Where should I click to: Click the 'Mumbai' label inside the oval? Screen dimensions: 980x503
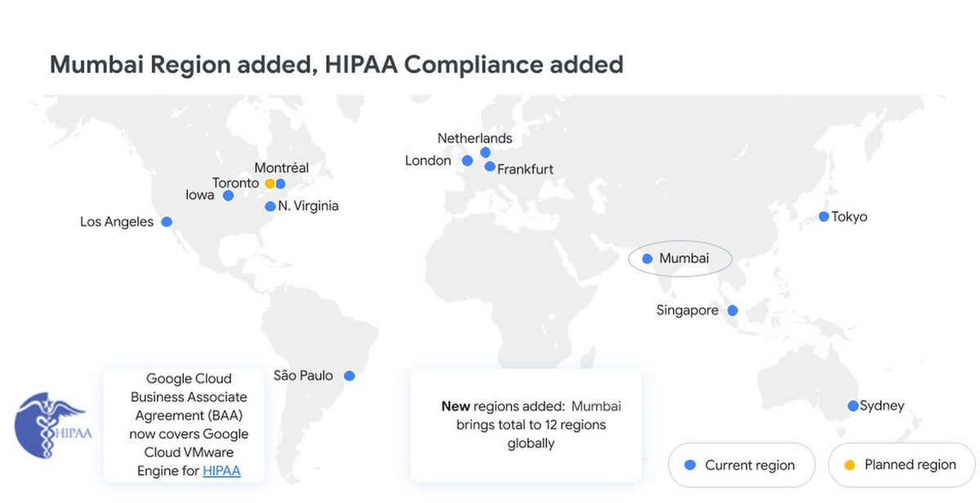coord(684,259)
